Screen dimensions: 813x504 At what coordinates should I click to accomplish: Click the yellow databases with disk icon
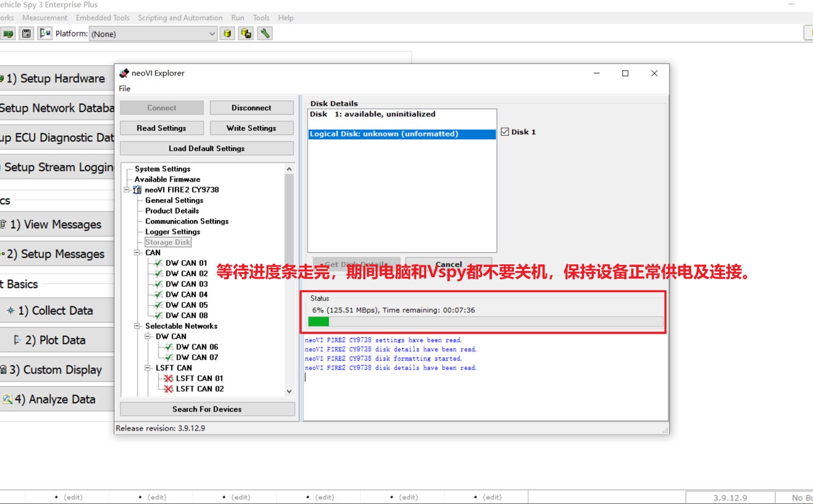246,33
